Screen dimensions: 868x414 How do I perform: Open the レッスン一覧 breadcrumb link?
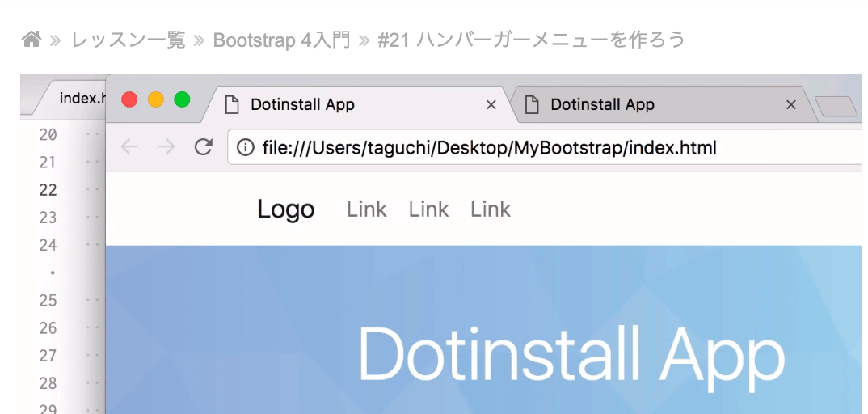[128, 40]
